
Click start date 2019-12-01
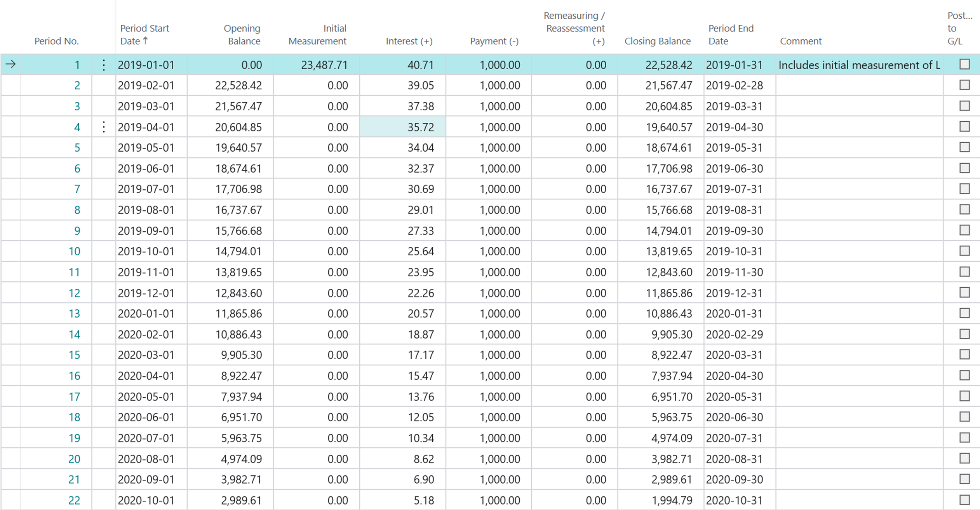(146, 293)
